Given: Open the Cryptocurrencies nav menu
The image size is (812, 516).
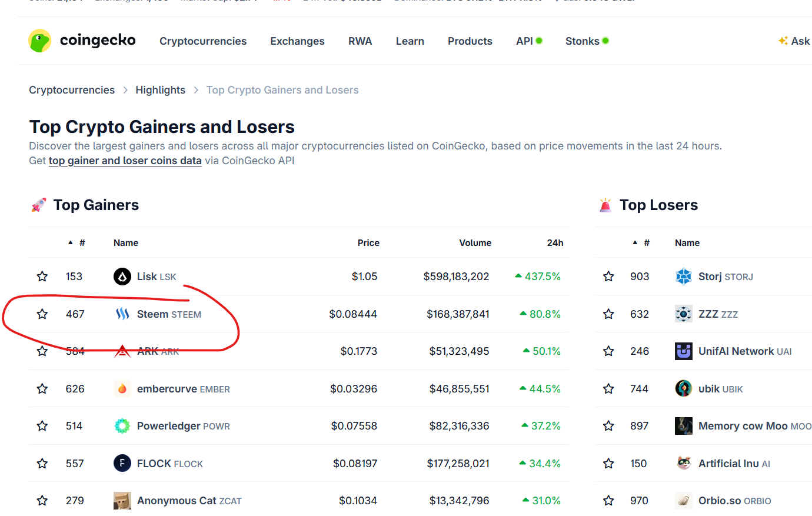Looking at the screenshot, I should pyautogui.click(x=203, y=41).
